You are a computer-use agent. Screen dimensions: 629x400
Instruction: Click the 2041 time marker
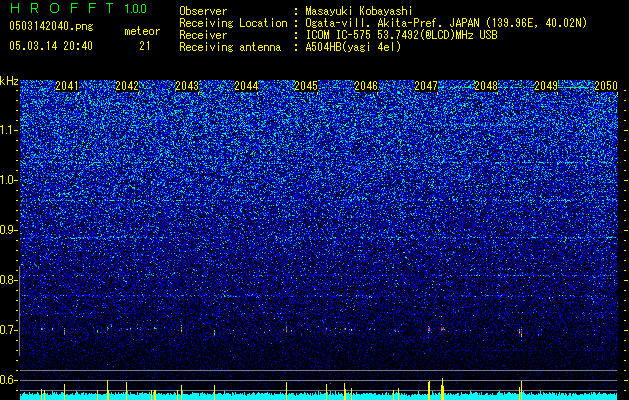tap(67, 86)
